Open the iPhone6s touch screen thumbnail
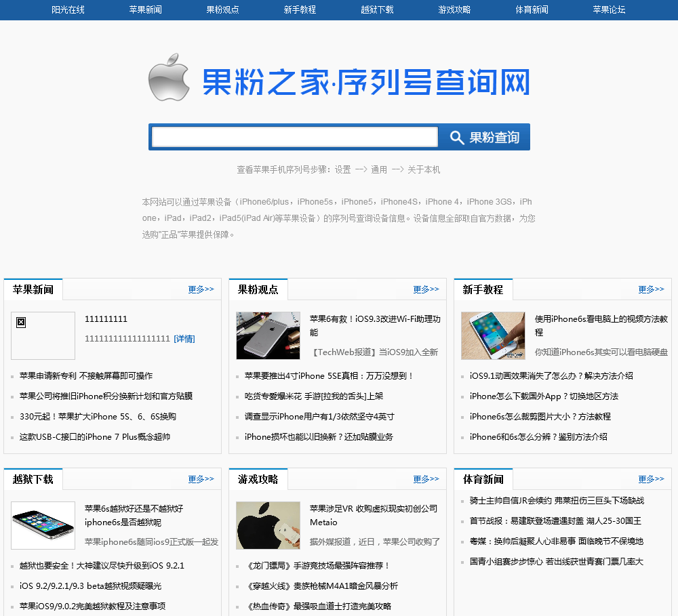Screen dimensions: 678x616 (493, 335)
